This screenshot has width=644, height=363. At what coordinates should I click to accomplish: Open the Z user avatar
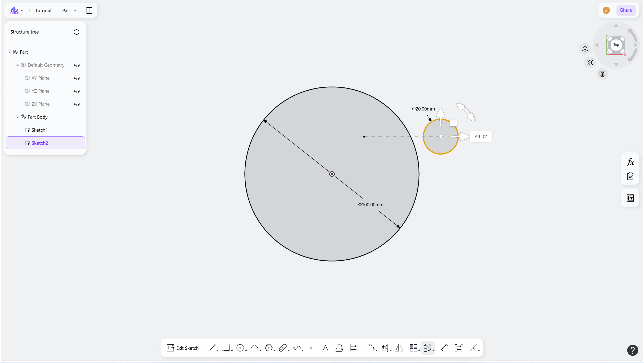pyautogui.click(x=606, y=10)
